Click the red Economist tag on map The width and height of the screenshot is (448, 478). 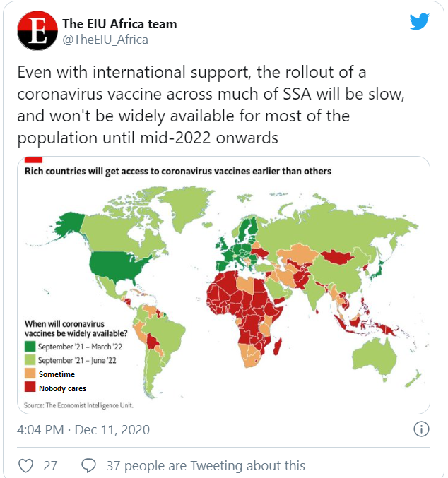pyautogui.click(x=34, y=161)
